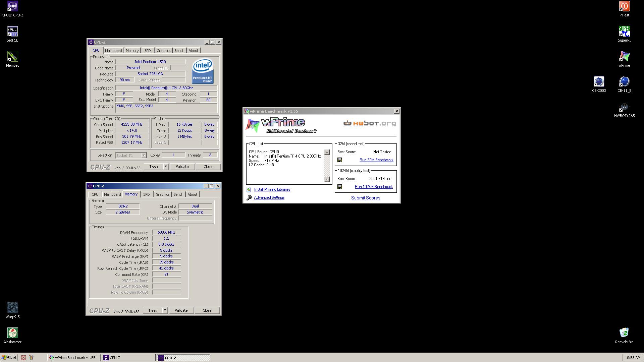Activate first CPU-Z taskbar button

coord(129,358)
